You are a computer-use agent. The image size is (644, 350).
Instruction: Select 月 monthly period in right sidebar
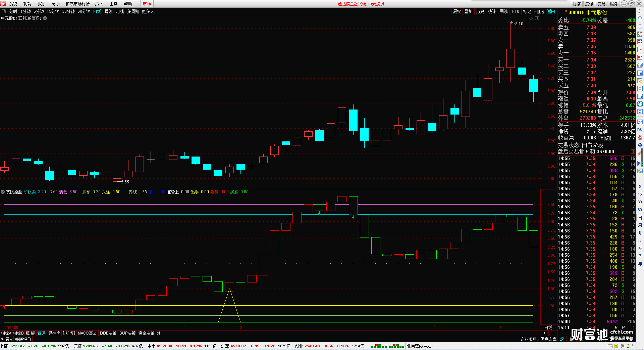click(x=640, y=233)
